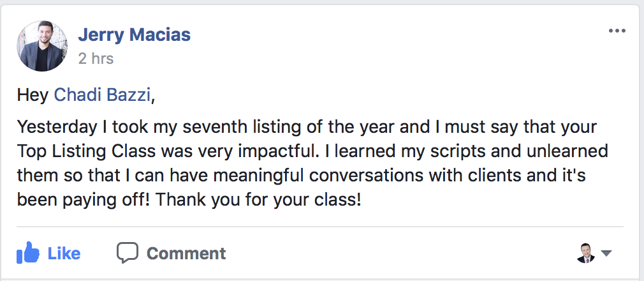Image resolution: width=644 pixels, height=281 pixels.
Task: Click "Thank you for your class!" sentence
Action: [259, 200]
